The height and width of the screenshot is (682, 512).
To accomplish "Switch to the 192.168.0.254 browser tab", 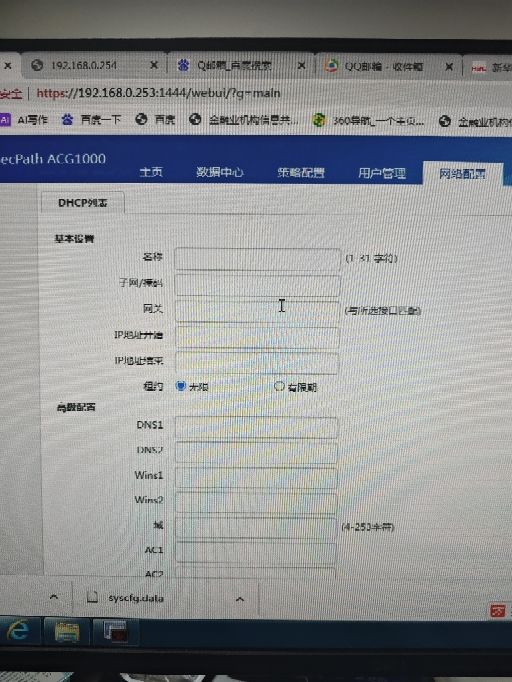I will pyautogui.click(x=84, y=65).
